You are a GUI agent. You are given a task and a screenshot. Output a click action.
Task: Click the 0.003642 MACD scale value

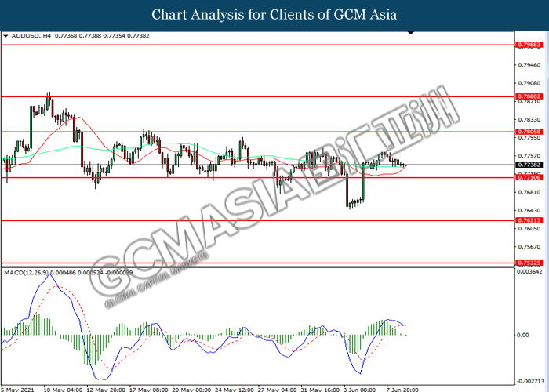tap(529, 271)
